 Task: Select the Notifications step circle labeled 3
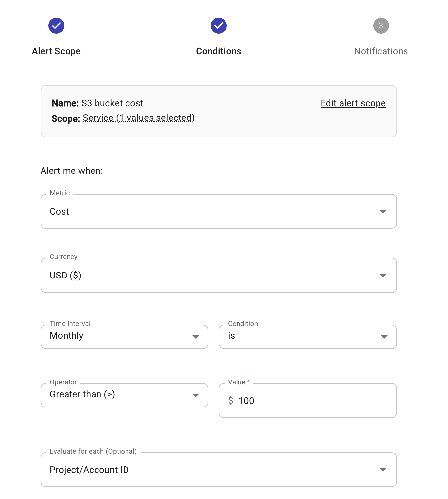click(380, 25)
